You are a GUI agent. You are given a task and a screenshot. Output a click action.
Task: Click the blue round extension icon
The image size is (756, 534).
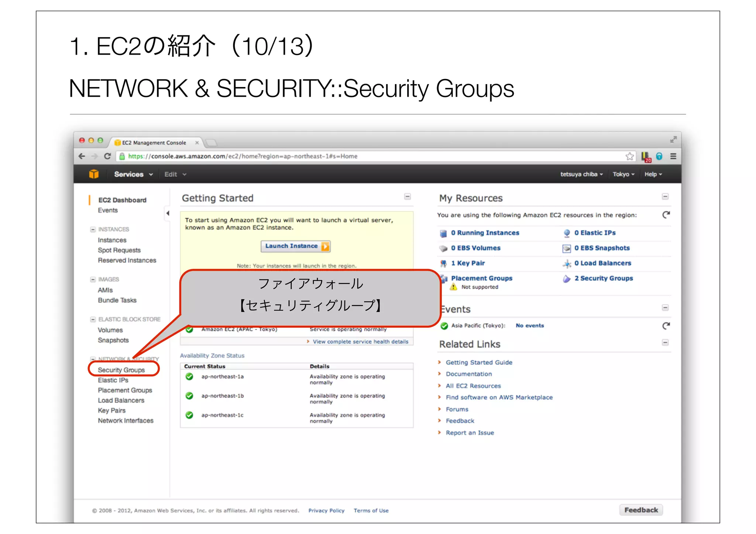point(659,156)
